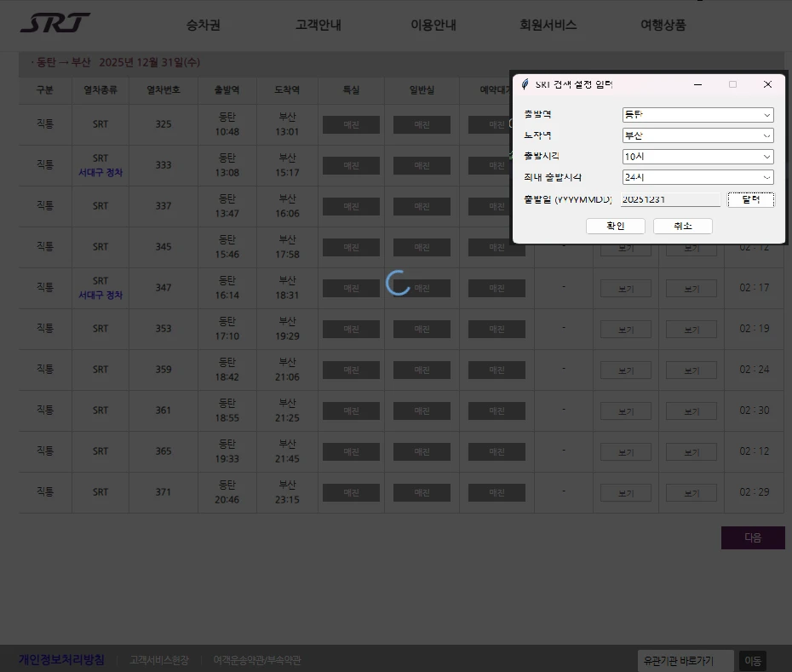Open the 도착역 combo box showing 부산

[x=697, y=135]
